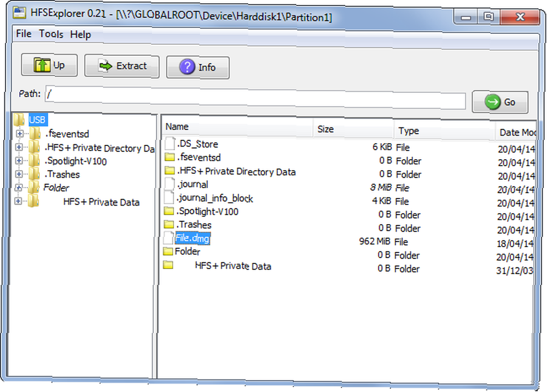The width and height of the screenshot is (547, 392).
Task: Expand the Folder tree node
Action: [x=19, y=188]
